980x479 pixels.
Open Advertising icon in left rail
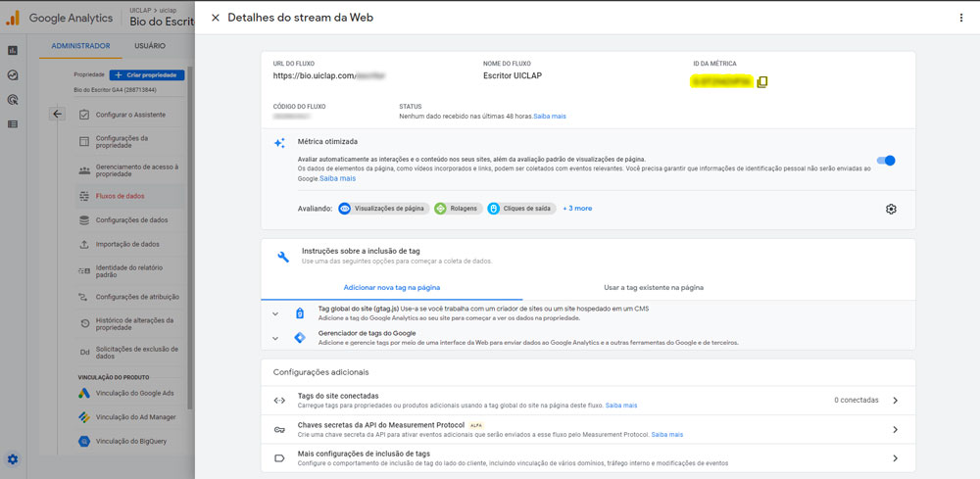pyautogui.click(x=13, y=99)
